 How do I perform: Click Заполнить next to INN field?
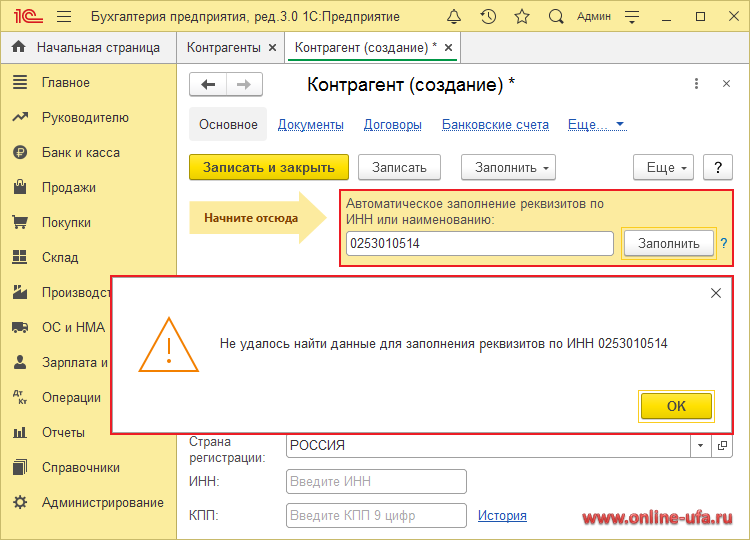click(x=669, y=243)
